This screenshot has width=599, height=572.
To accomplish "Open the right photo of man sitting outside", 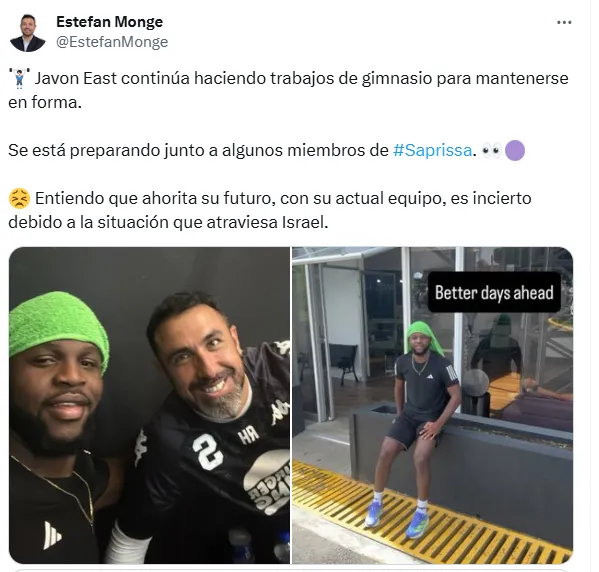I will [432, 405].
